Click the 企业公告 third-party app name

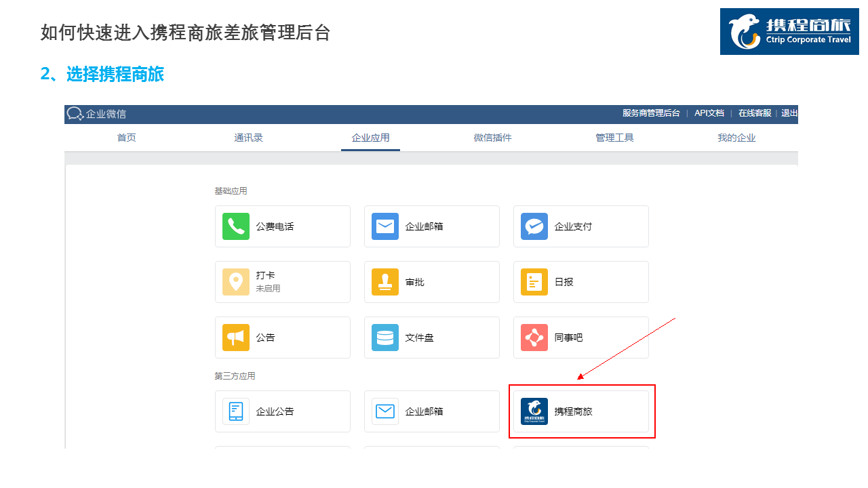(x=275, y=411)
